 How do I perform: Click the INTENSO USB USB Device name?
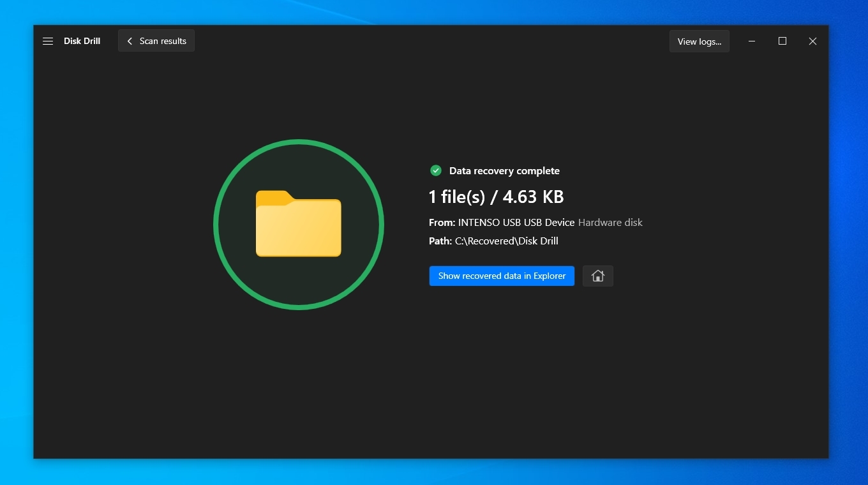point(516,223)
